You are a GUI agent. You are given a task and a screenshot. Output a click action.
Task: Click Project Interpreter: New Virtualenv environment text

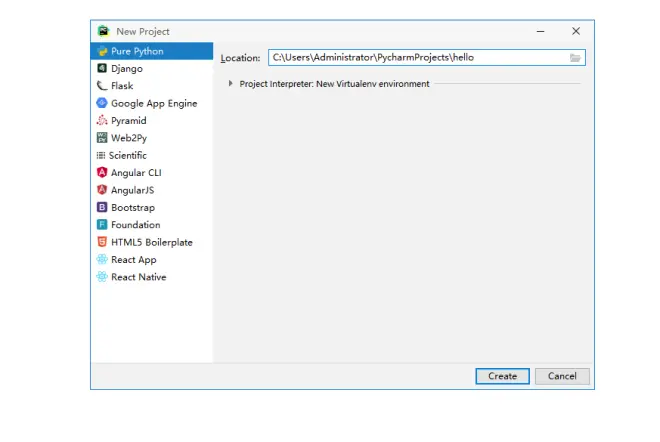334,84
